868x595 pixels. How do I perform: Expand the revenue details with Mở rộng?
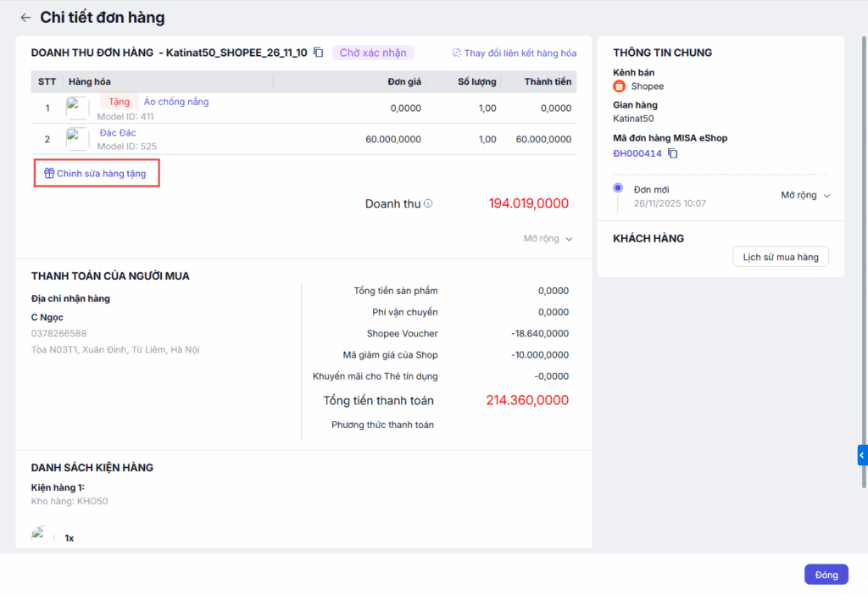(548, 239)
